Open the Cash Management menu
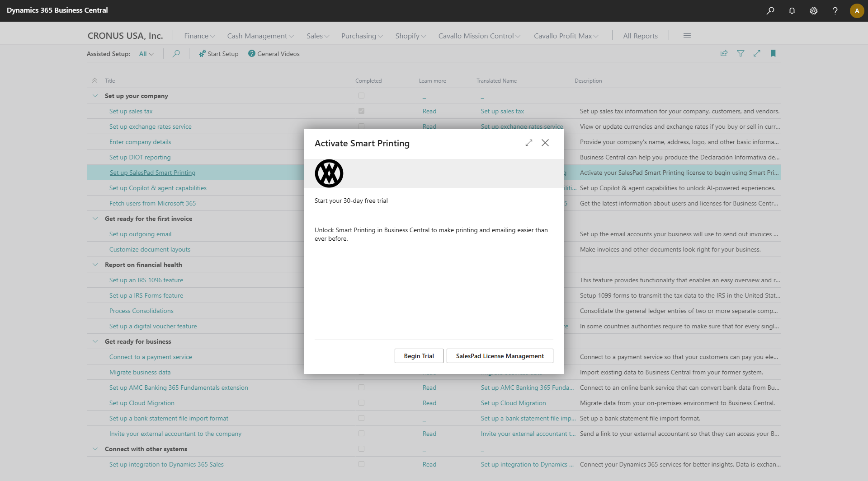Screen dimensions: 868x481 [260, 36]
